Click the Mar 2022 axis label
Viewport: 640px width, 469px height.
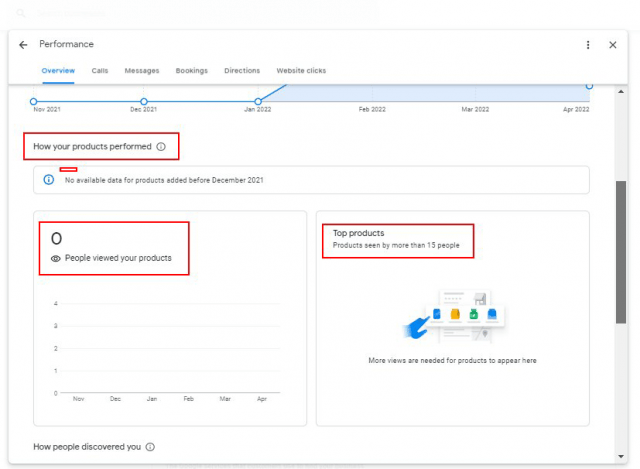pos(475,109)
